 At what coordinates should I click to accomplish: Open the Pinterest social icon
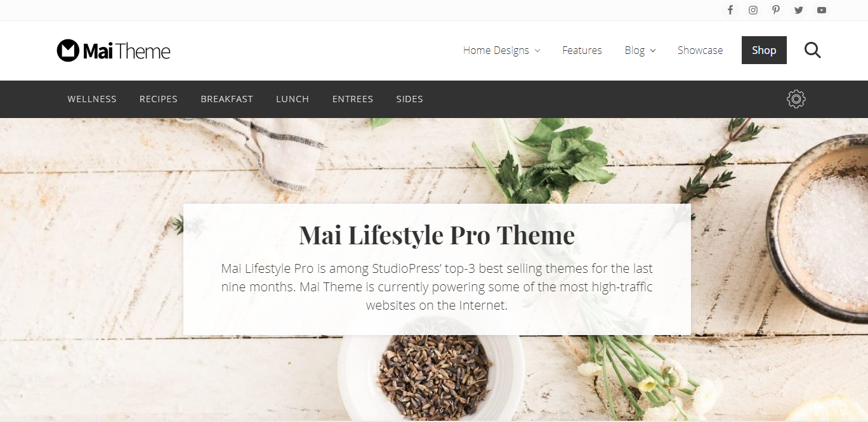(776, 10)
